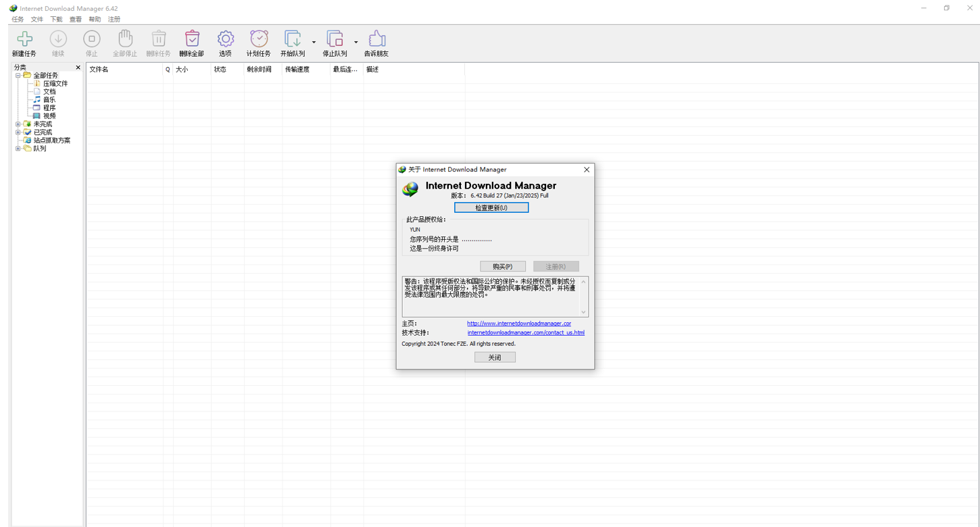
Task: Select the 已完成 finished folder
Action: click(43, 132)
